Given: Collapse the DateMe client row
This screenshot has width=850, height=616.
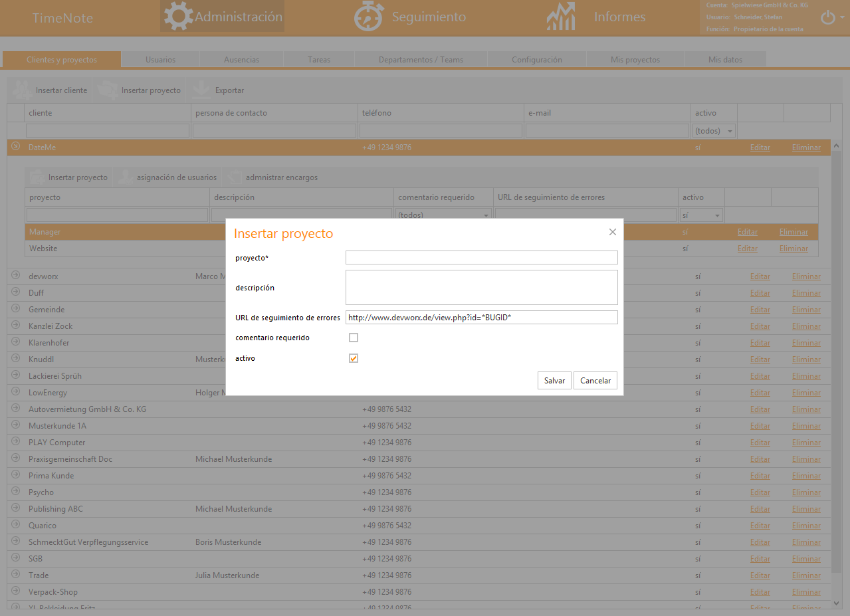Looking at the screenshot, I should [x=16, y=147].
